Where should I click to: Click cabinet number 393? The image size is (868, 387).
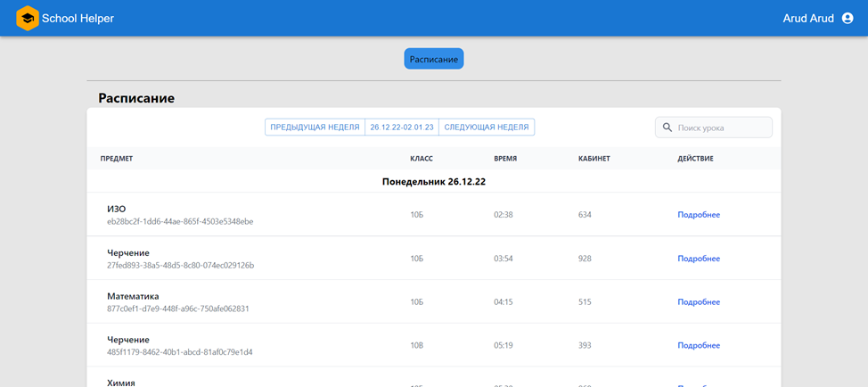click(x=585, y=345)
